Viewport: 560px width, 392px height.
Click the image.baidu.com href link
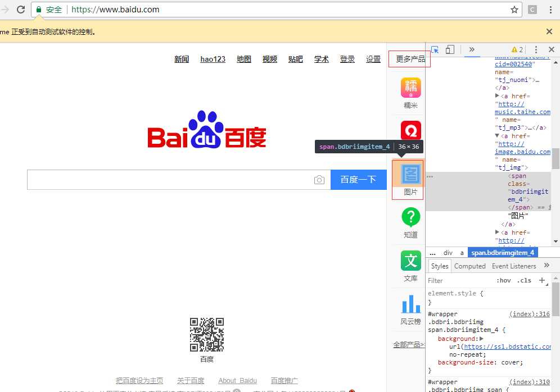click(522, 148)
